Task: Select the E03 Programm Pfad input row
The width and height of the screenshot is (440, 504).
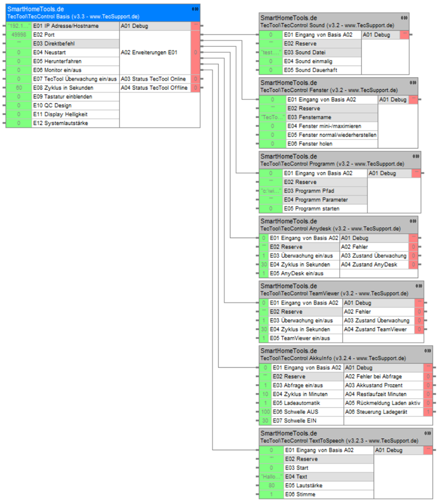Action: pyautogui.click(x=325, y=191)
